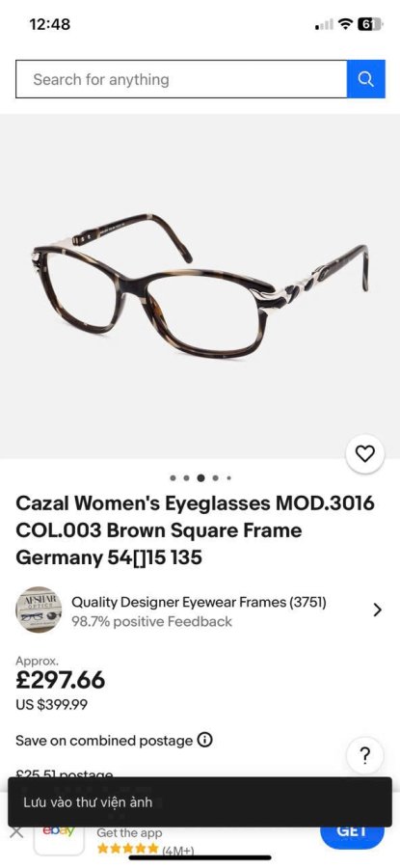Open info icon beside combined postage
The image size is (400, 868).
click(204, 740)
